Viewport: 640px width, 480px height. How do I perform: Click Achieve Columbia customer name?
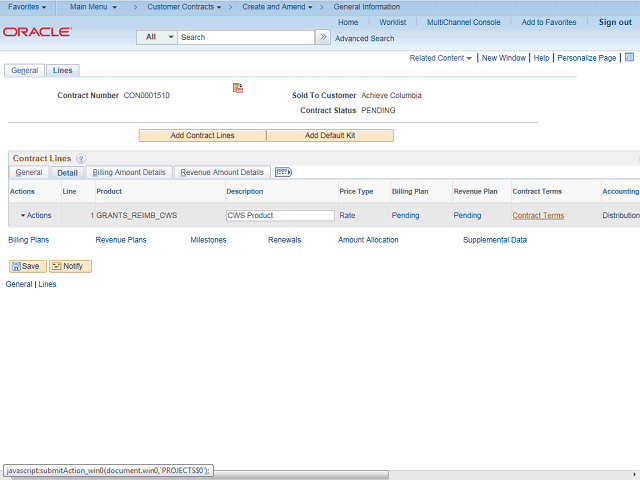(x=391, y=96)
